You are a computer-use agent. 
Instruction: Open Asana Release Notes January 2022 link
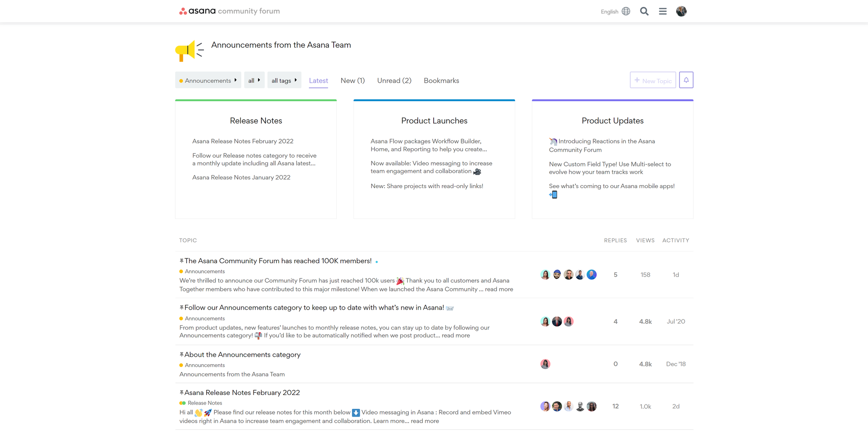(241, 177)
